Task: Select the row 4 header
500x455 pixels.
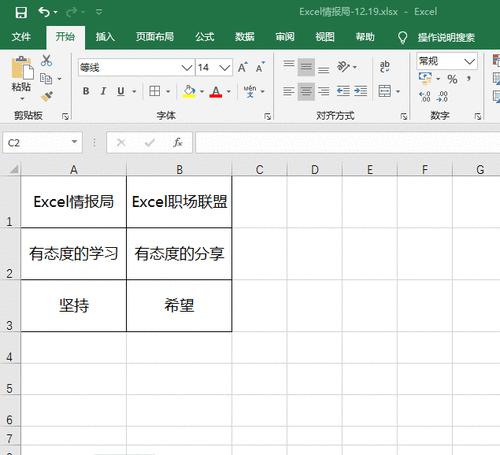Action: (10, 348)
